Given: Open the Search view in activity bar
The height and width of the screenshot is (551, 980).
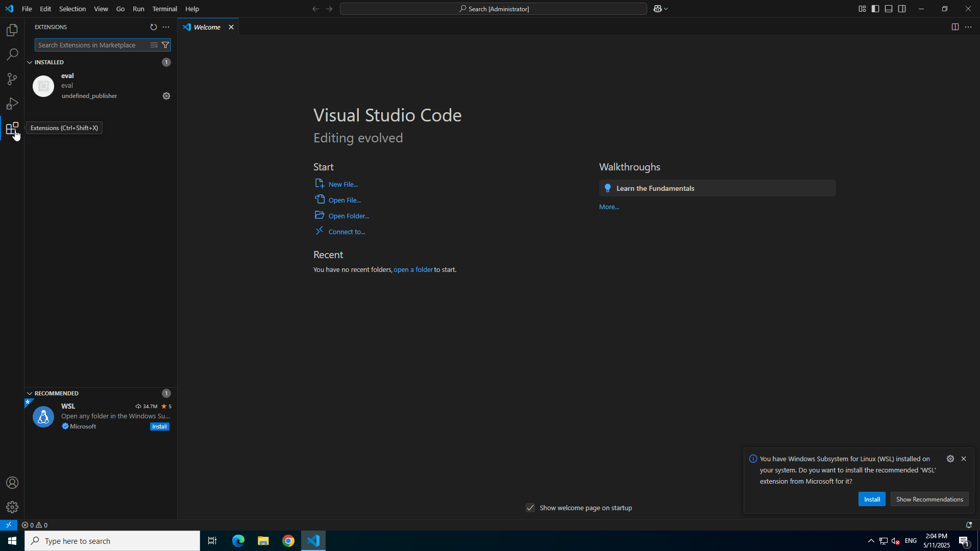Looking at the screenshot, I should (12, 55).
